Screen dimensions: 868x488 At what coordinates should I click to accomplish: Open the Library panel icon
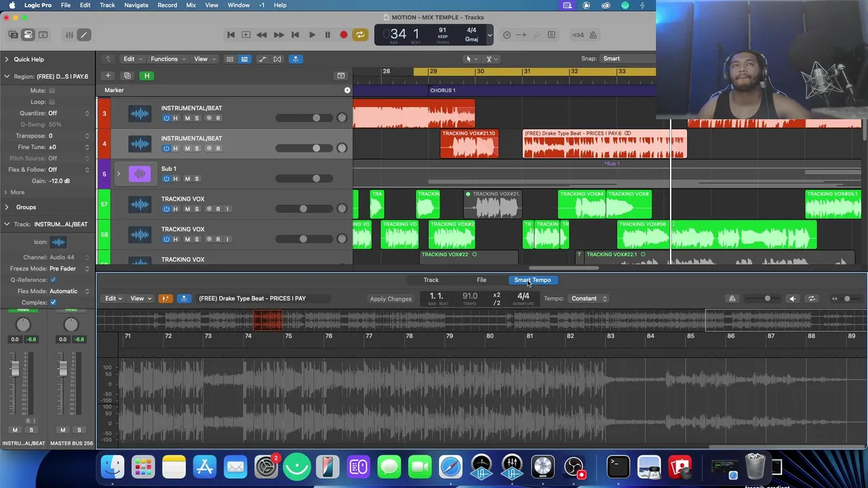coord(13,35)
